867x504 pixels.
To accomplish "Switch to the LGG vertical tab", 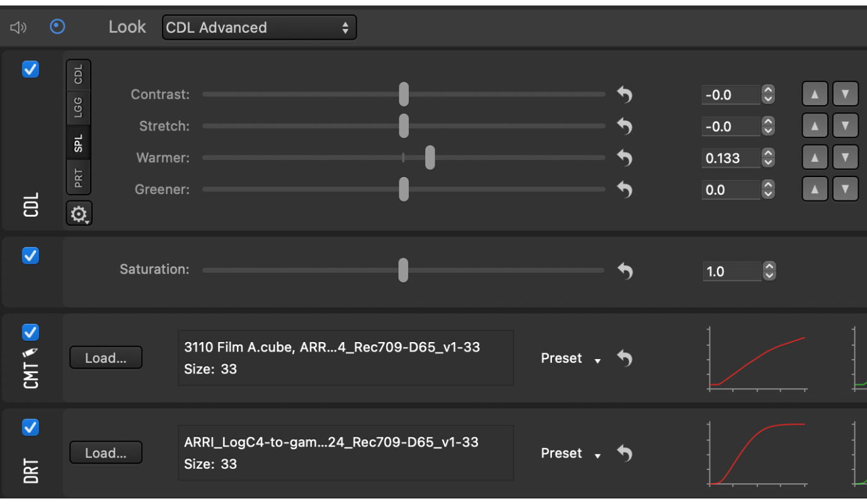I will (x=78, y=108).
